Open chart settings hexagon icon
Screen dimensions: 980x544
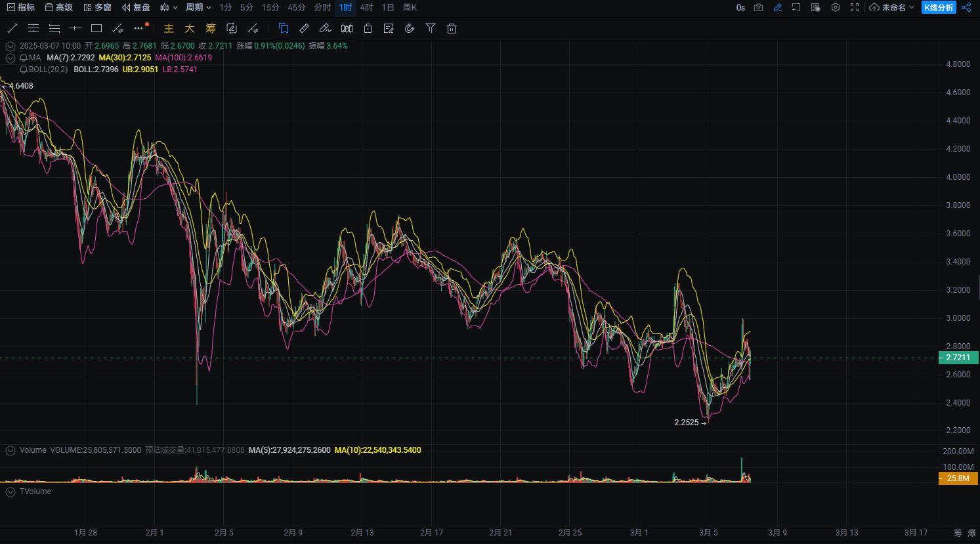pos(835,7)
